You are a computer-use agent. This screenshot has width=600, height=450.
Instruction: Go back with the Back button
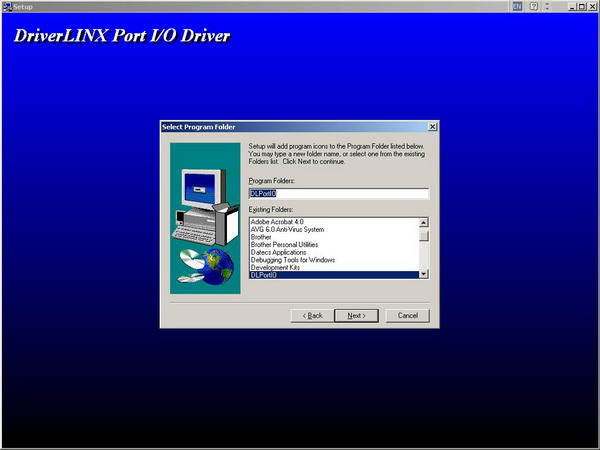[312, 316]
